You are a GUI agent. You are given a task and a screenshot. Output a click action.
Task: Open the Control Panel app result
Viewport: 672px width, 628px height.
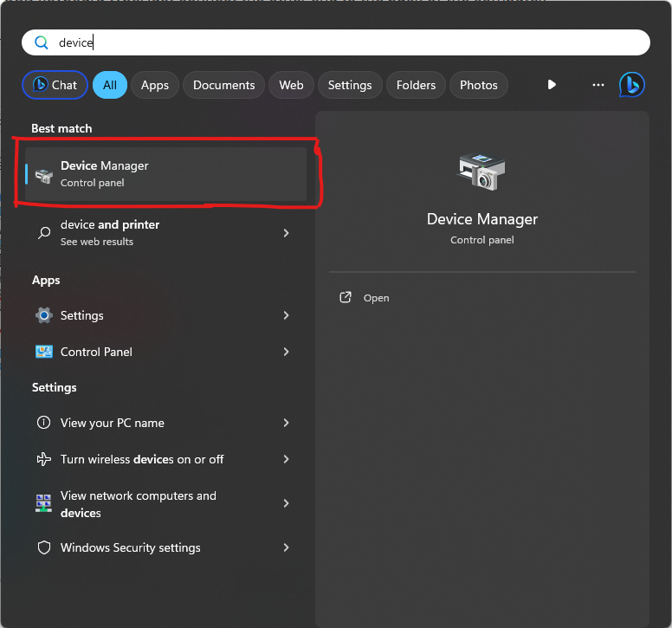(x=166, y=352)
